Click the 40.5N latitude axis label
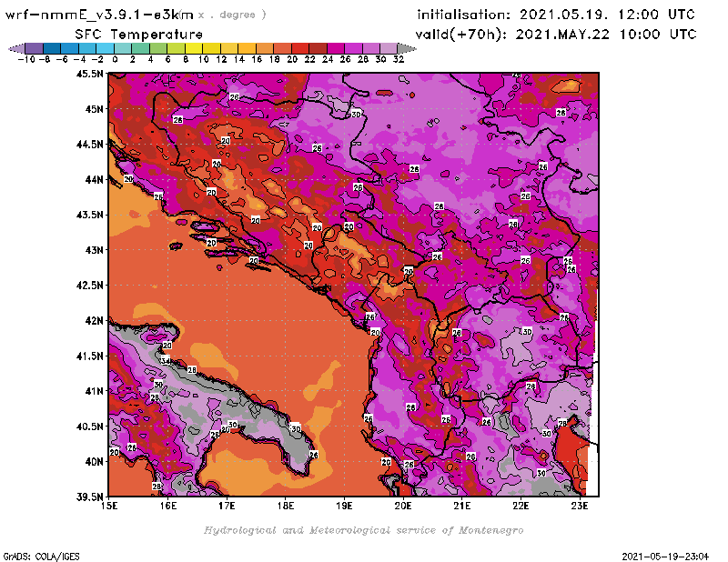This screenshot has width=728, height=562. (x=89, y=427)
